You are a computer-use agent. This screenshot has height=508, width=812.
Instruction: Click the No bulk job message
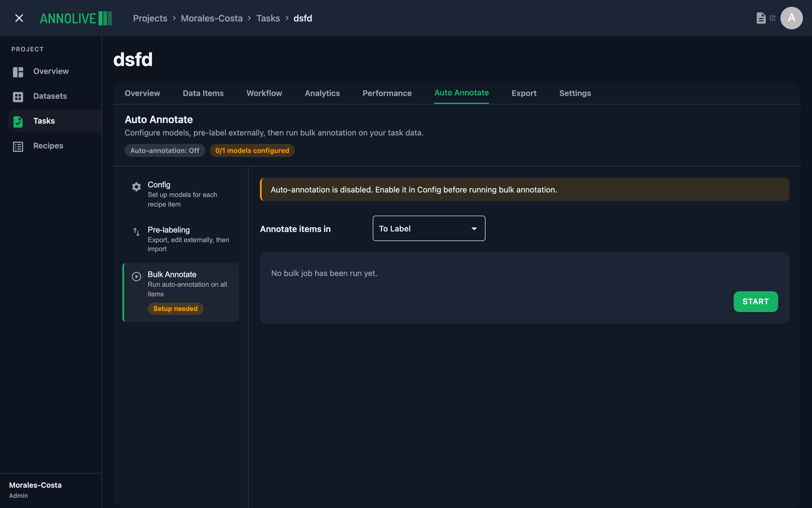coord(324,273)
